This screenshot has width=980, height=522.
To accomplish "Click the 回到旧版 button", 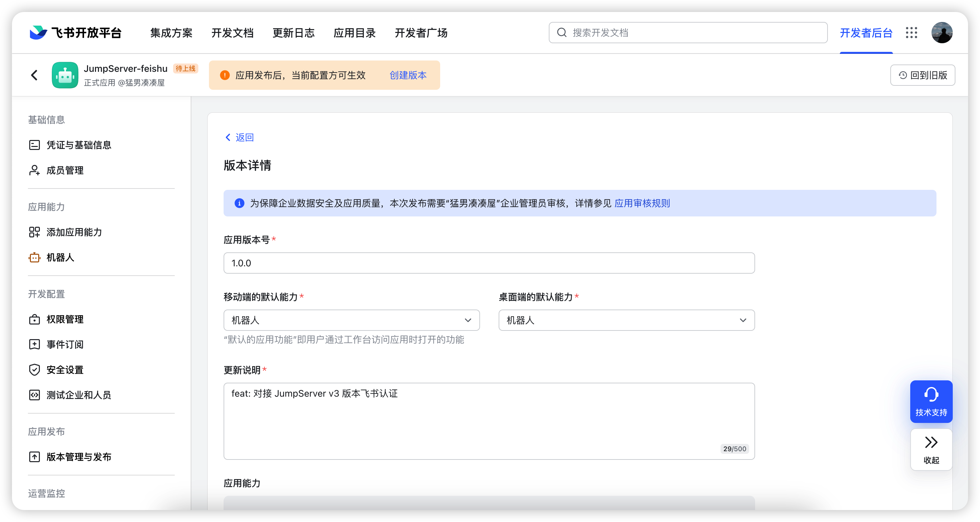I will (923, 75).
